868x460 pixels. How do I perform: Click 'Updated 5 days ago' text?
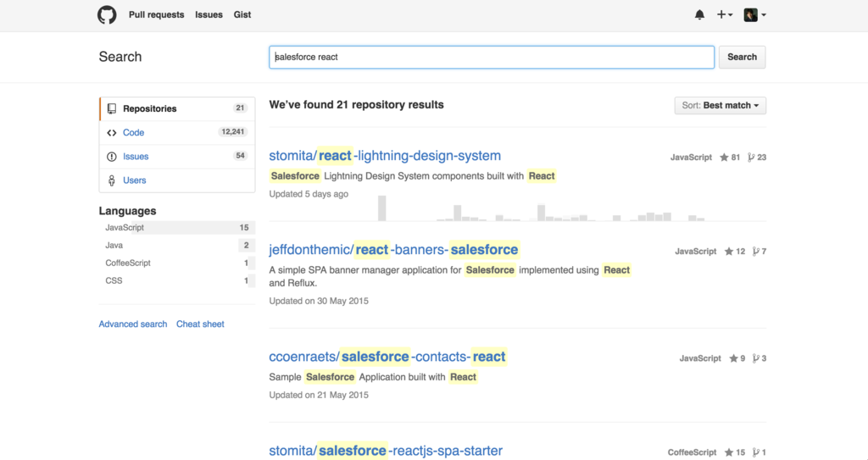pos(309,194)
